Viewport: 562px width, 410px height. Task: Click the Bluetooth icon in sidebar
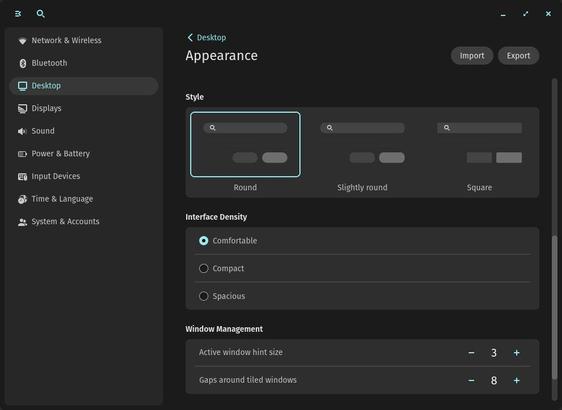tap(22, 63)
